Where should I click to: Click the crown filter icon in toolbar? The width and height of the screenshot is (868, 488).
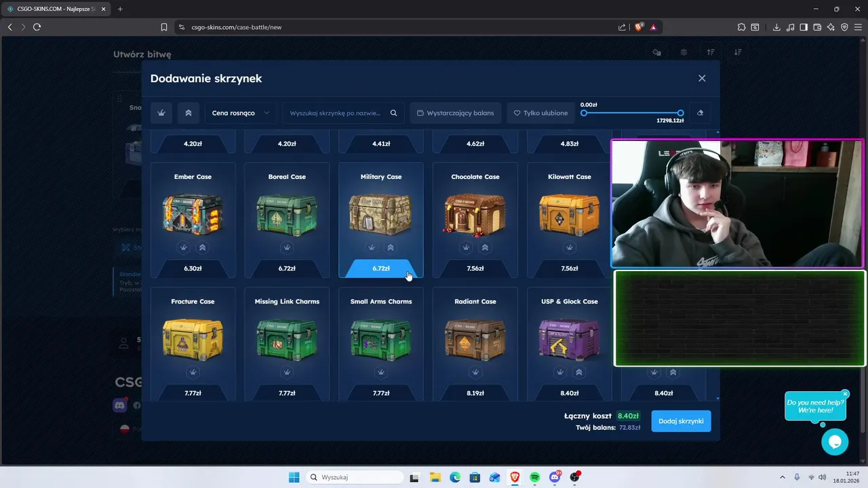pos(161,113)
